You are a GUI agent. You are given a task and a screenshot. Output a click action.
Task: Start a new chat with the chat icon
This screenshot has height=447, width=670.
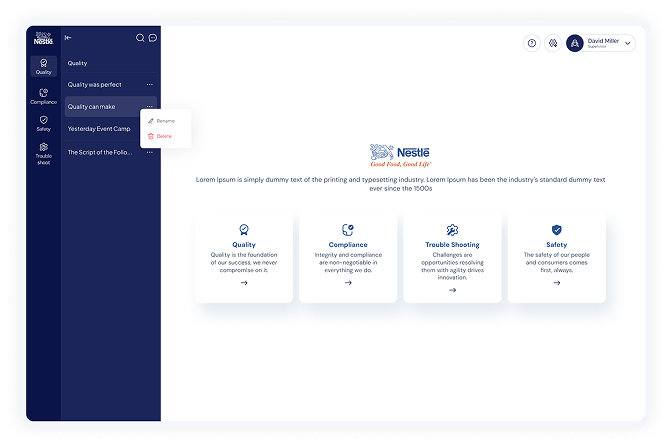click(x=153, y=38)
